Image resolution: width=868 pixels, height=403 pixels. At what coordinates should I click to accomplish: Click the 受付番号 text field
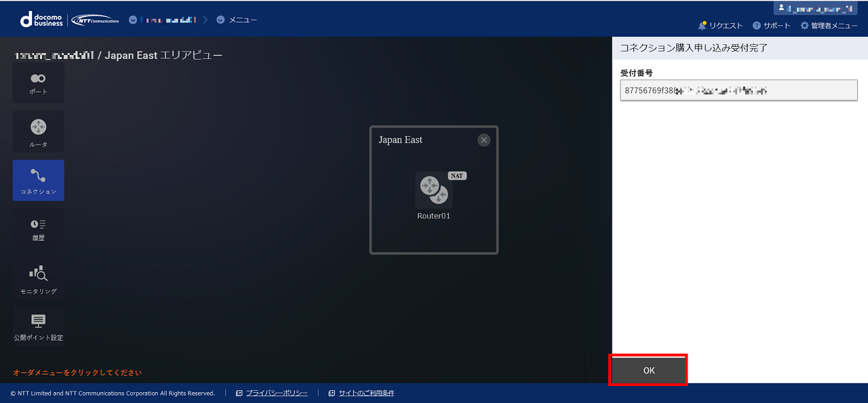738,90
